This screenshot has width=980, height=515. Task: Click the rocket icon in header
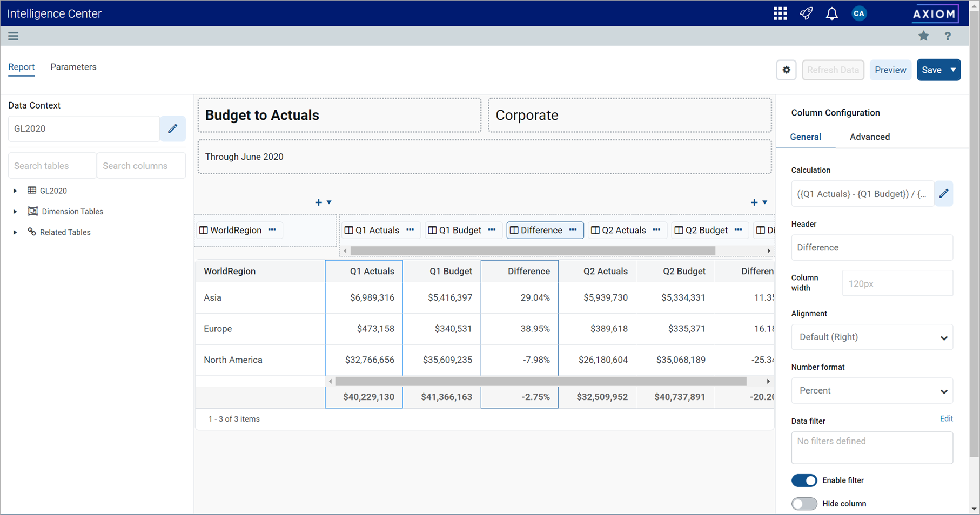(x=806, y=13)
